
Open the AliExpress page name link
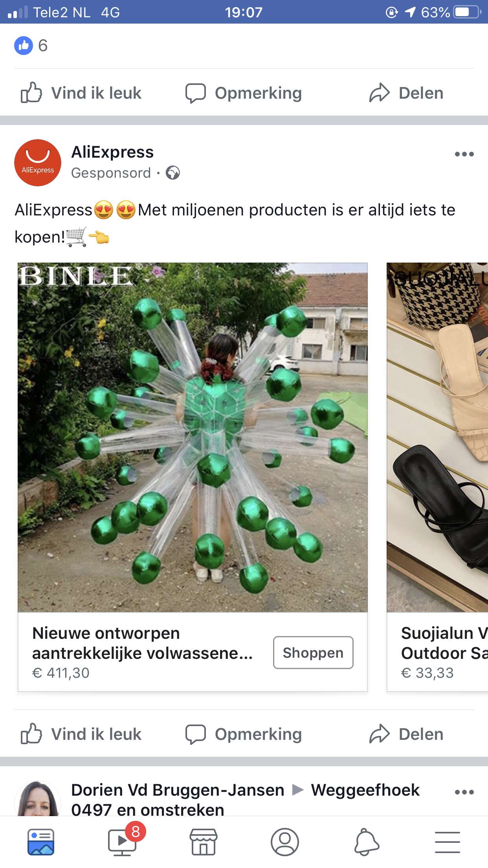(112, 152)
